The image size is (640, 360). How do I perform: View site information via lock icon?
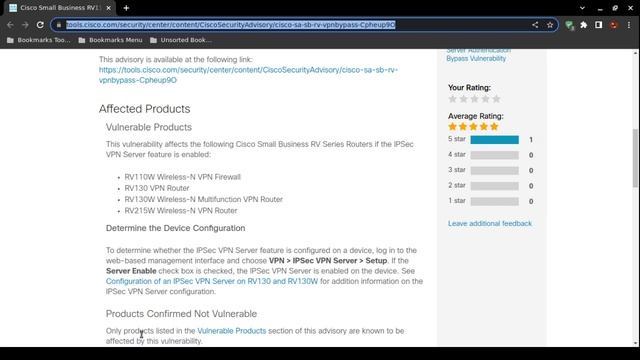click(59, 25)
